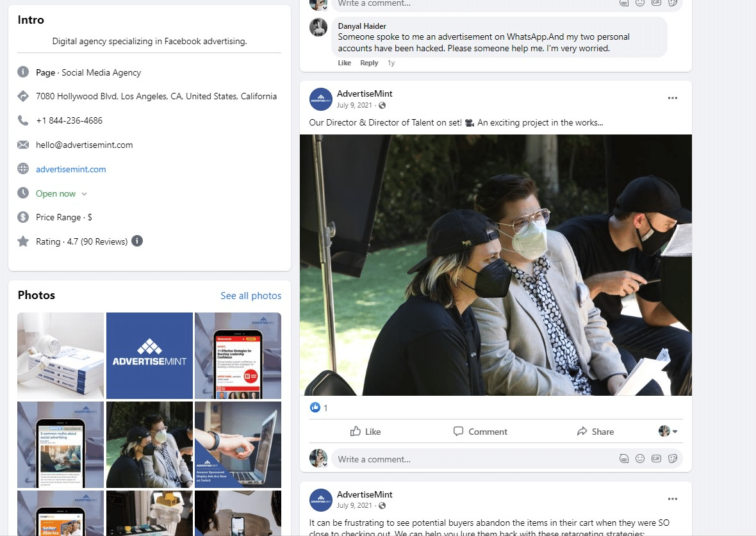
Task: Add a GIF to the comment
Action: click(x=656, y=459)
